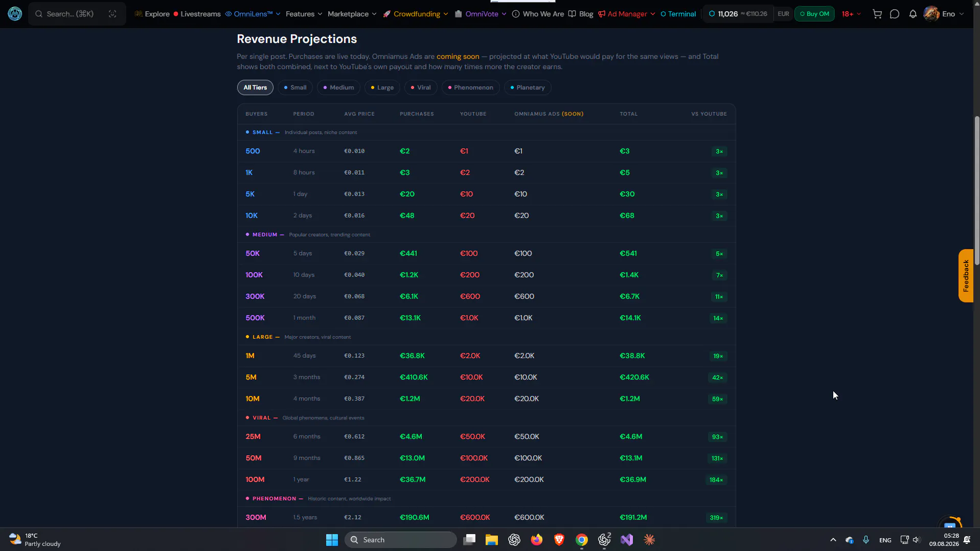Click the 'coming soon' link

tap(458, 56)
